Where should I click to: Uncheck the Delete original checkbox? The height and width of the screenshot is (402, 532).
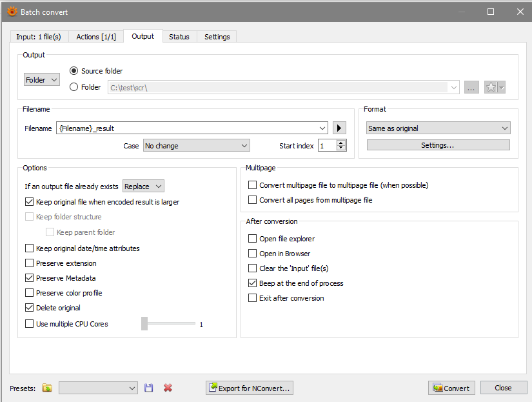pos(29,308)
